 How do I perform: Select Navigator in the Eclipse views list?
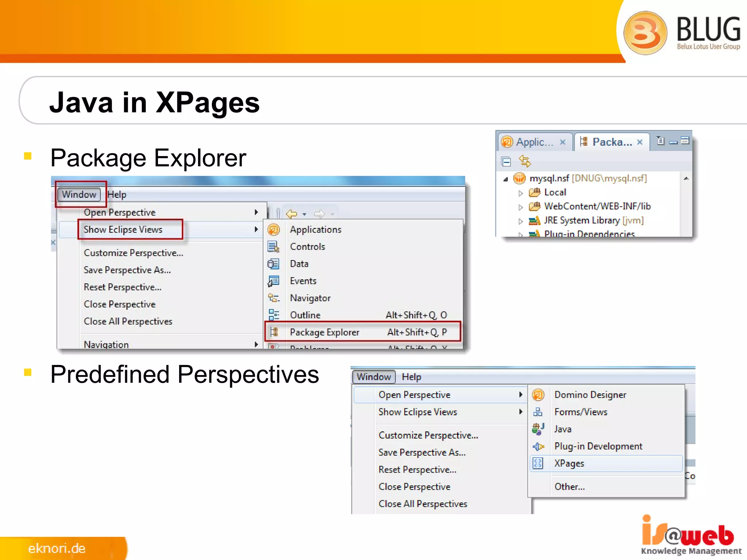310,298
